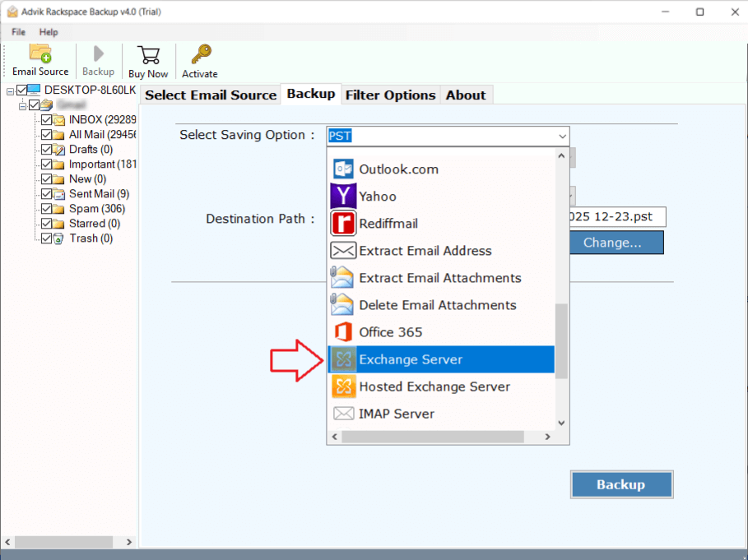
Task: Click the Delete Email Attachments icon
Action: point(342,305)
